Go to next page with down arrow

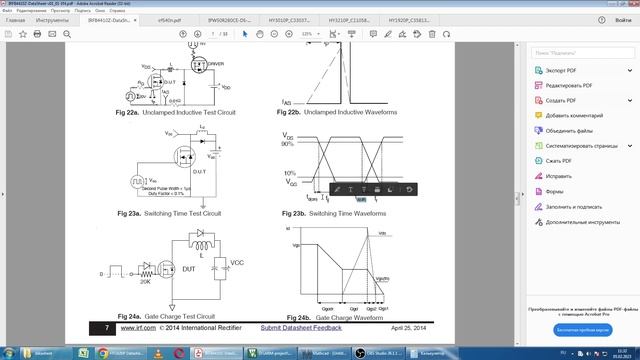(198, 34)
